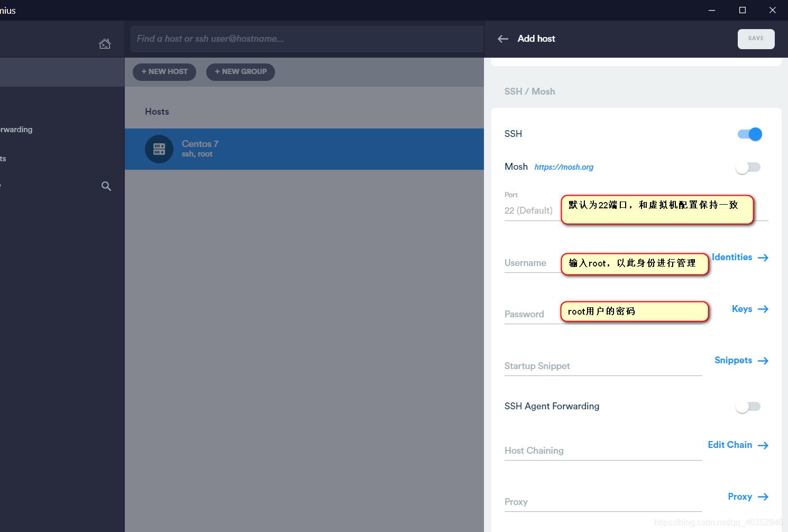Click the arrow next to Edit Chain
Screen dimensions: 788x532
tap(763, 445)
